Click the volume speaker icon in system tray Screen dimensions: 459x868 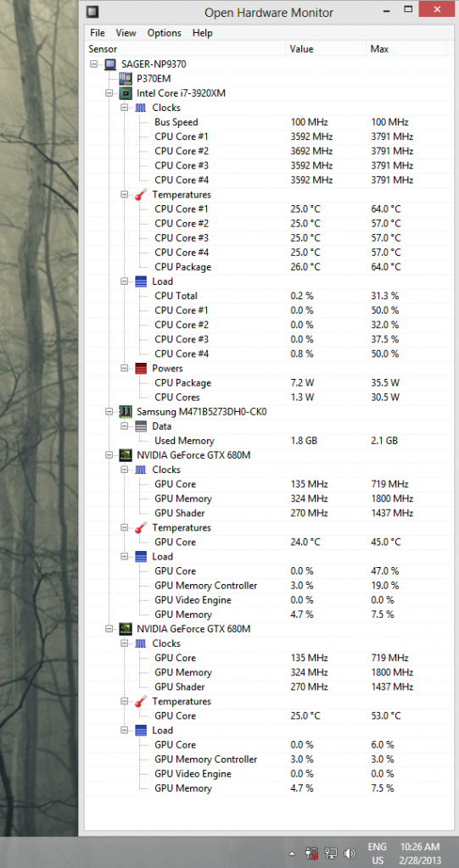pyautogui.click(x=350, y=853)
